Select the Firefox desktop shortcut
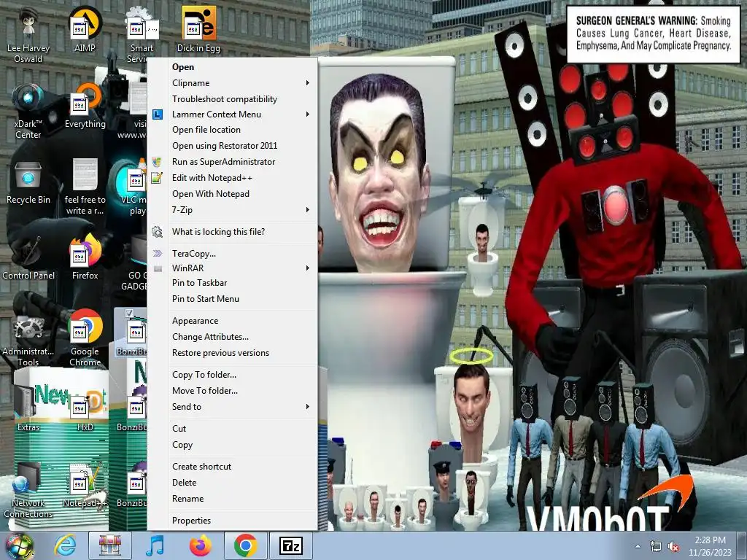Viewport: 747px width, 560px height. pos(85,257)
